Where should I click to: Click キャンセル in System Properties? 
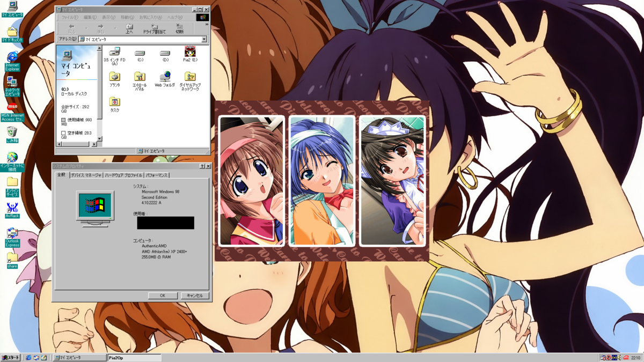coord(194,295)
